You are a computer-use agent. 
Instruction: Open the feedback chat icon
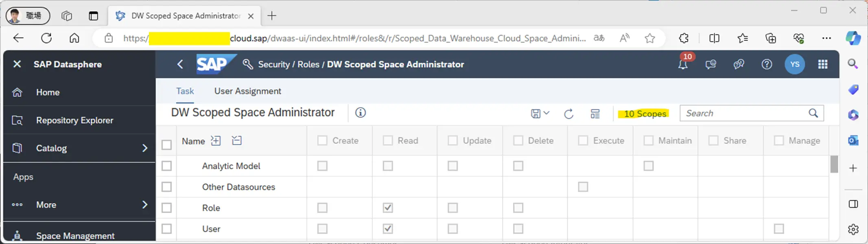click(711, 64)
